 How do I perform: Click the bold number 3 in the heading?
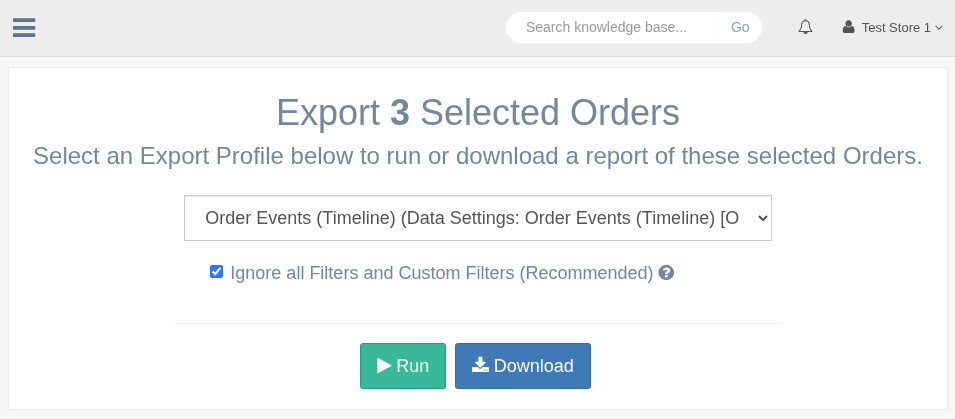pyautogui.click(x=400, y=112)
